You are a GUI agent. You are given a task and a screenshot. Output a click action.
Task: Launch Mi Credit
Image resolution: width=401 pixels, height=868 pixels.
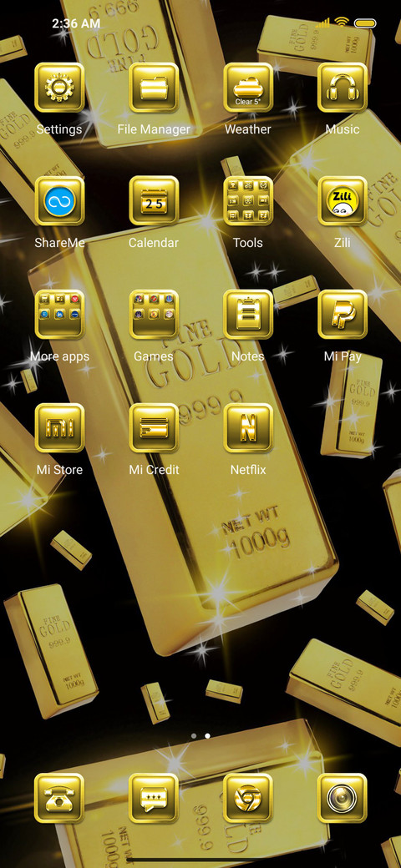pos(154,428)
